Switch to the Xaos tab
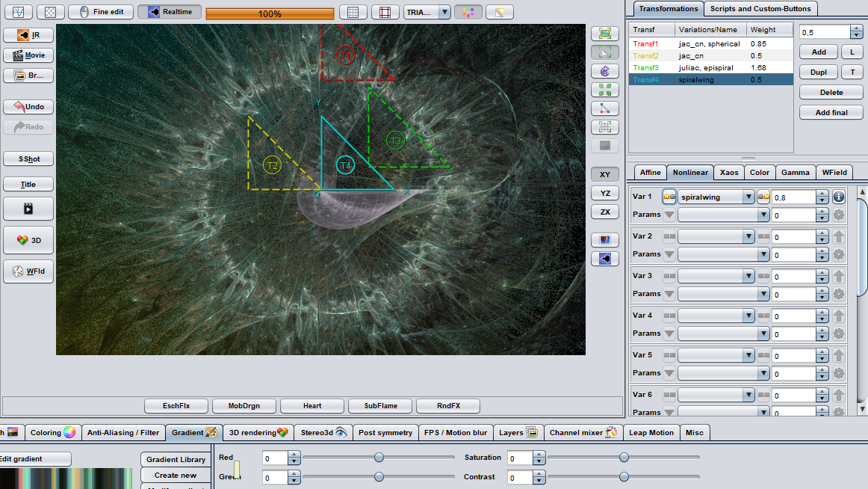This screenshot has height=489, width=868. 729,172
